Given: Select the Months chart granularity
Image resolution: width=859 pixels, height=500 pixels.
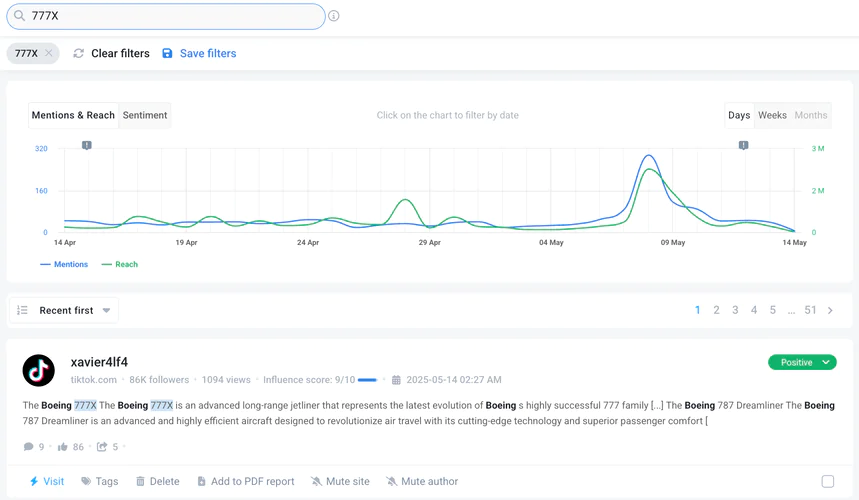Looking at the screenshot, I should [x=811, y=115].
